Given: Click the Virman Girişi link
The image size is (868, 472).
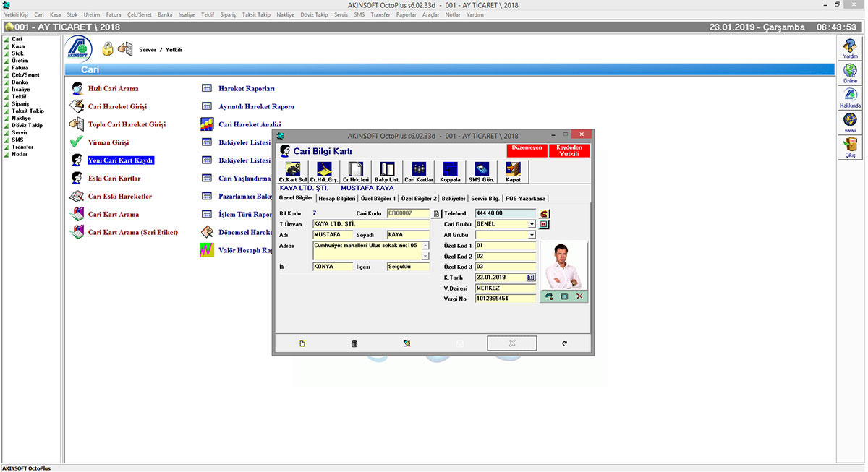Looking at the screenshot, I should 109,143.
